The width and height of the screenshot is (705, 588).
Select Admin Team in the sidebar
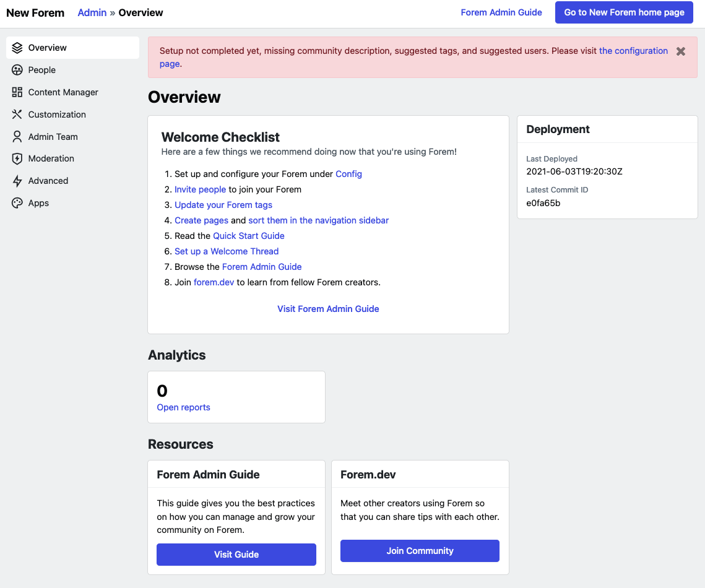73,137
